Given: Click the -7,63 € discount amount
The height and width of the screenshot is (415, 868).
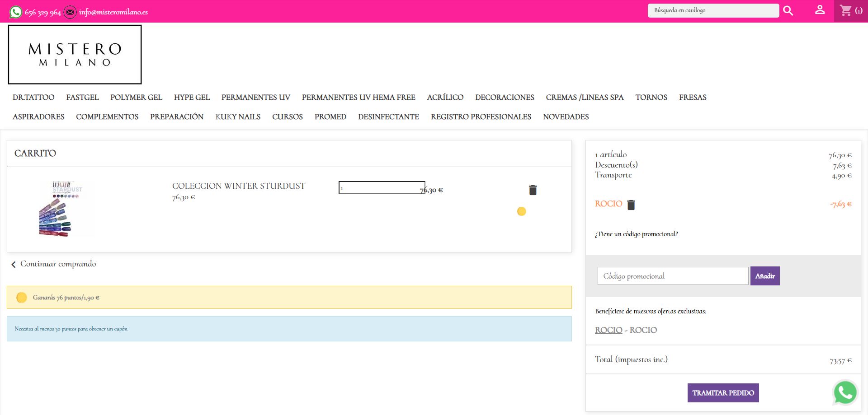Looking at the screenshot, I should pos(840,204).
